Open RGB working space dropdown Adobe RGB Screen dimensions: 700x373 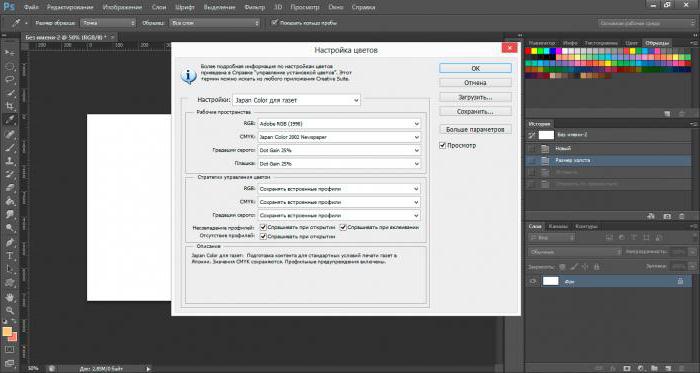(x=339, y=124)
